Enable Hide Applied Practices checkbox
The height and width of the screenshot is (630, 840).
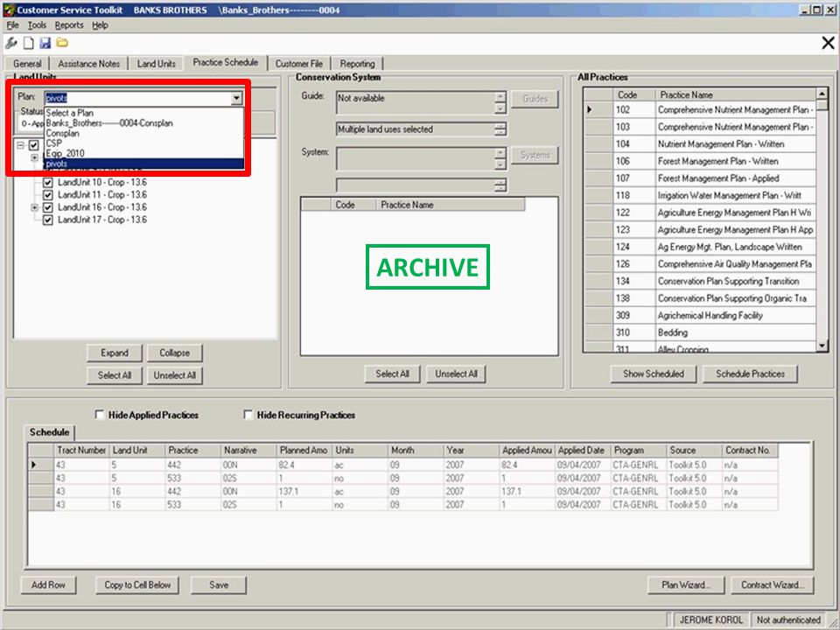pyautogui.click(x=99, y=415)
